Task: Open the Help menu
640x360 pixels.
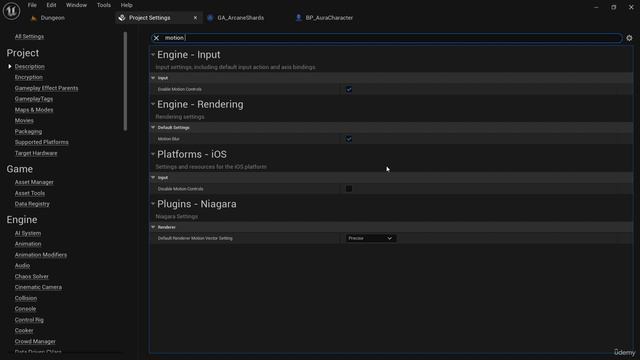Action: pos(127,5)
